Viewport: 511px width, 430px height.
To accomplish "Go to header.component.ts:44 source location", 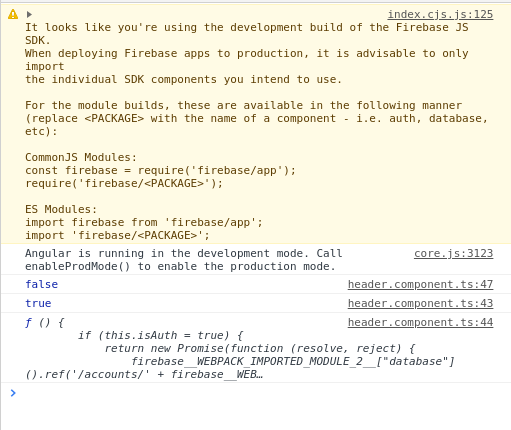I will 420,322.
